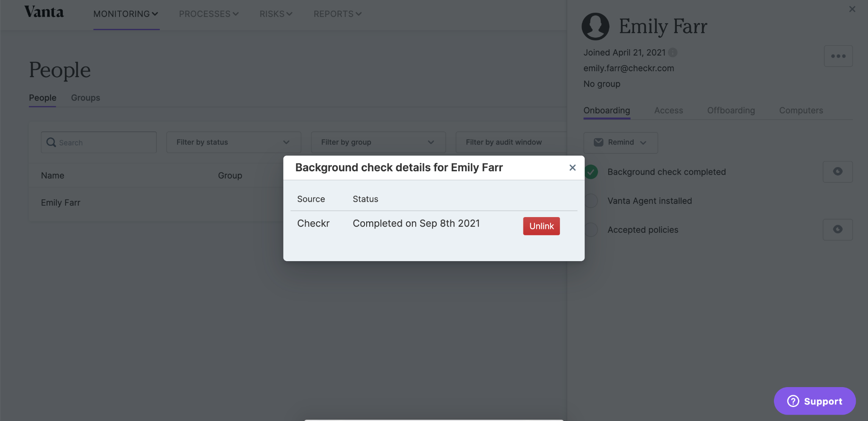Open the Processes menu
The height and width of the screenshot is (421, 868).
click(x=209, y=14)
